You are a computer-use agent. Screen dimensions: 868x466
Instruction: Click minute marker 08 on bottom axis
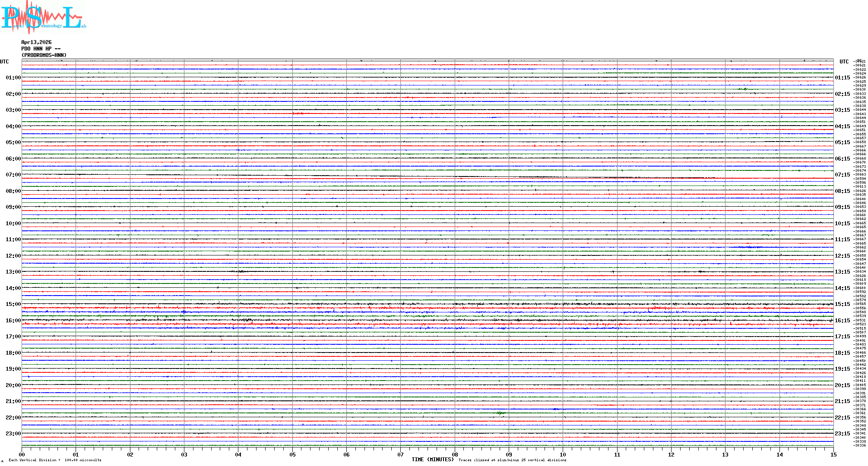455,454
